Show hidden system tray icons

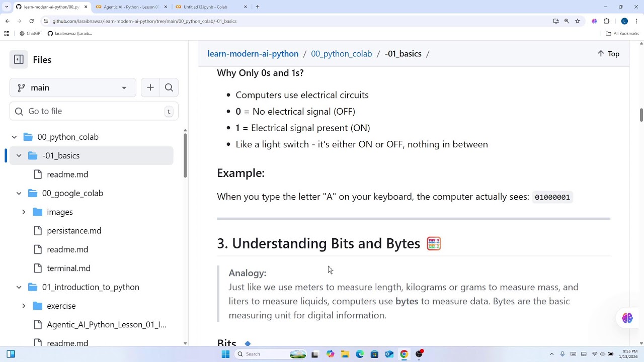click(552, 354)
